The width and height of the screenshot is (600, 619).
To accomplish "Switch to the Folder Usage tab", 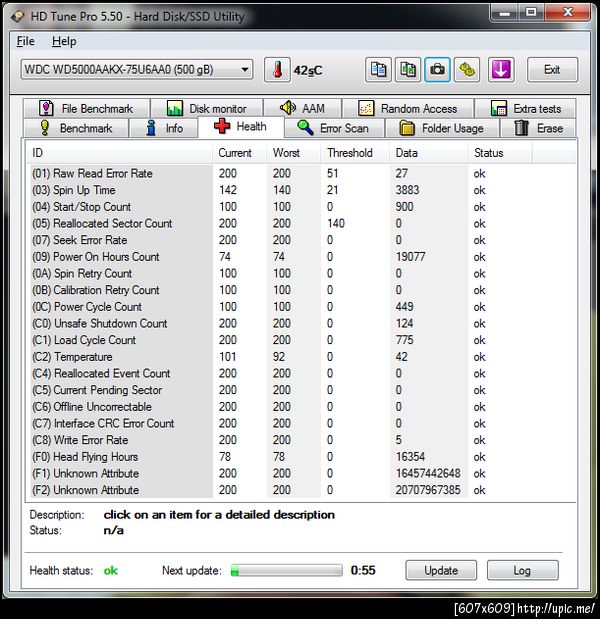I will coord(442,128).
